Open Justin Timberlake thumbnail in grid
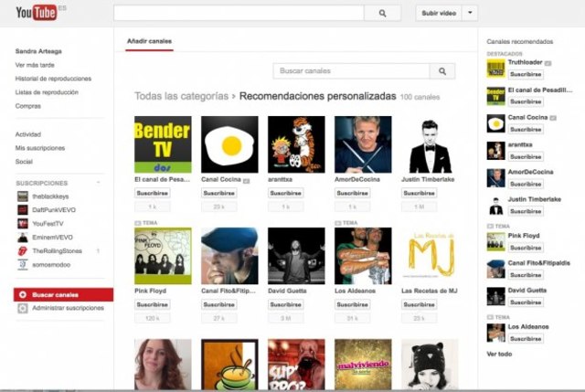 click(430, 144)
